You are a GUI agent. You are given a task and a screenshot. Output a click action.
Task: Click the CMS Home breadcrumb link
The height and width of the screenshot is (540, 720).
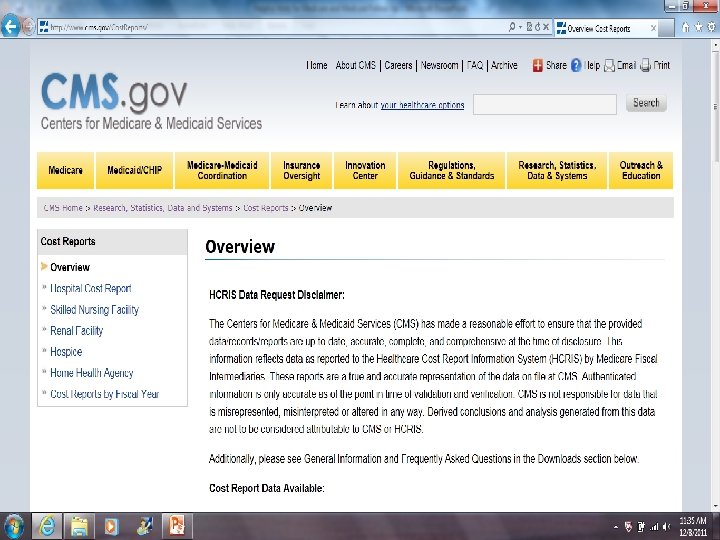coord(63,208)
